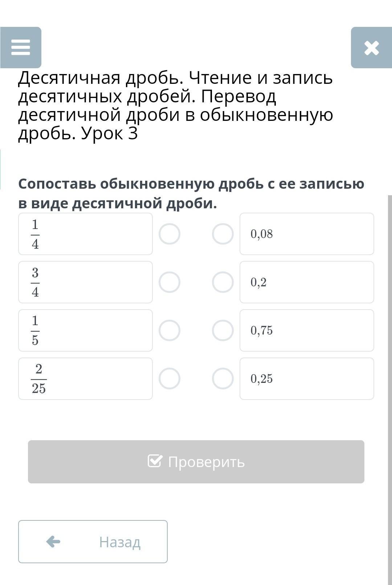This screenshot has height=585, width=392.
Task: Open the hamburger menu
Action: click(x=21, y=48)
